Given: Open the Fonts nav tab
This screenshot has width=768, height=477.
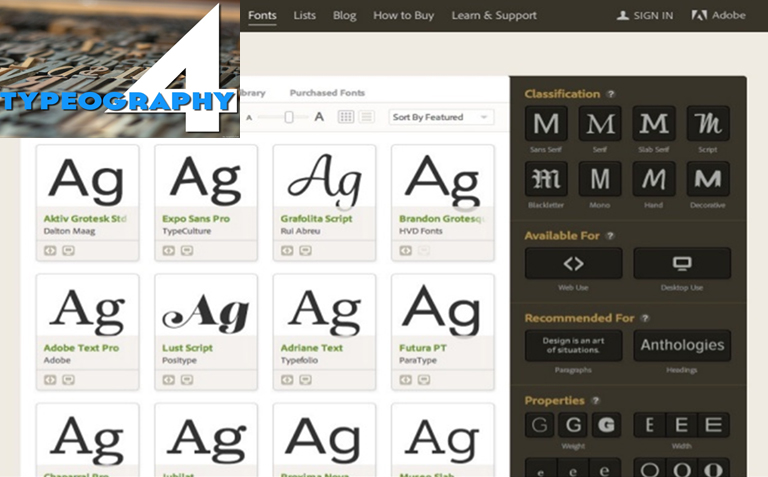Looking at the screenshot, I should (262, 16).
